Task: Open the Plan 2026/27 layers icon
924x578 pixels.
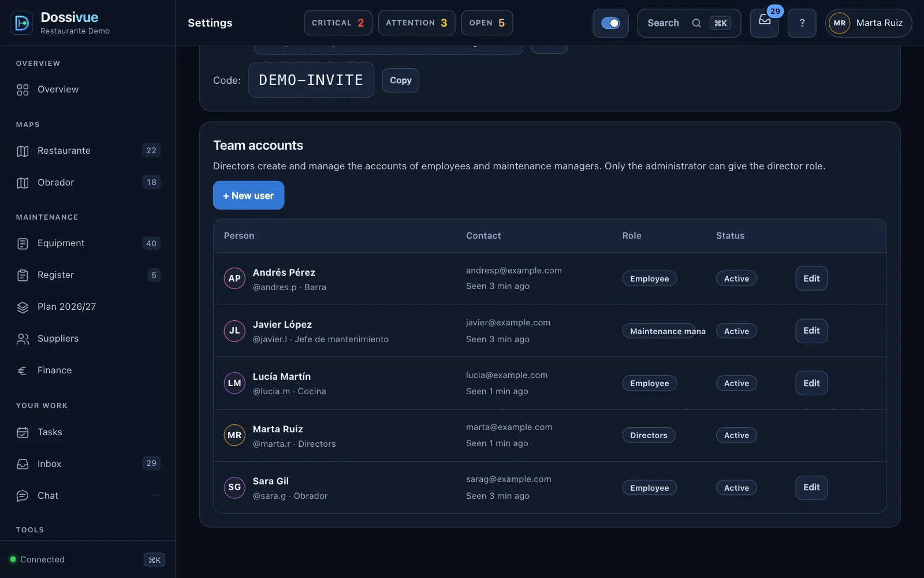Action: tap(23, 307)
